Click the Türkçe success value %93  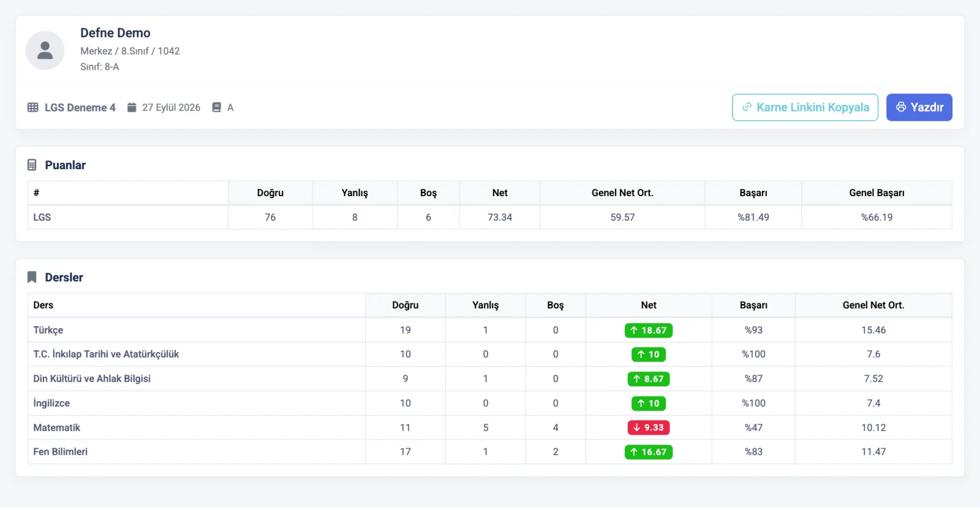pyautogui.click(x=753, y=330)
